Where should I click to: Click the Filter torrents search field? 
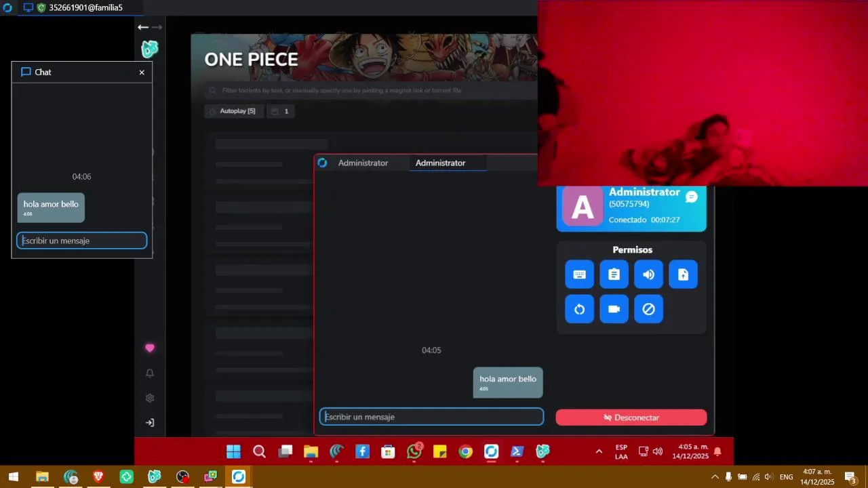[x=372, y=90]
